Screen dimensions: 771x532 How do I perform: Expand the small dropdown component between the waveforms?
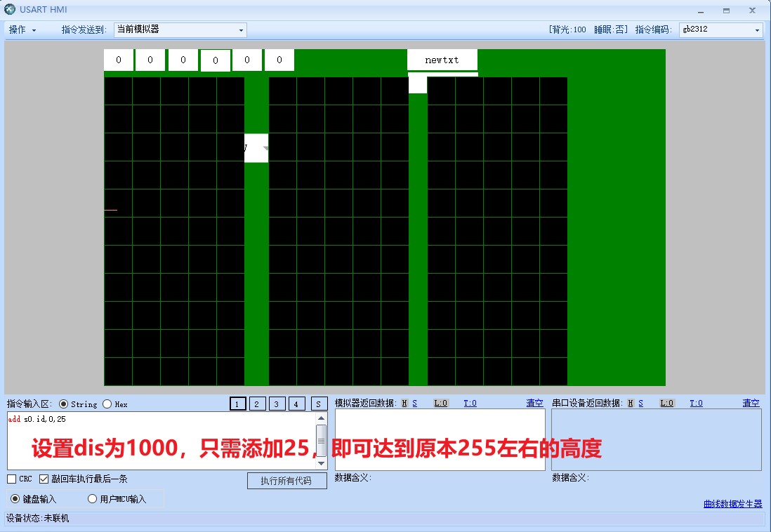coord(264,148)
